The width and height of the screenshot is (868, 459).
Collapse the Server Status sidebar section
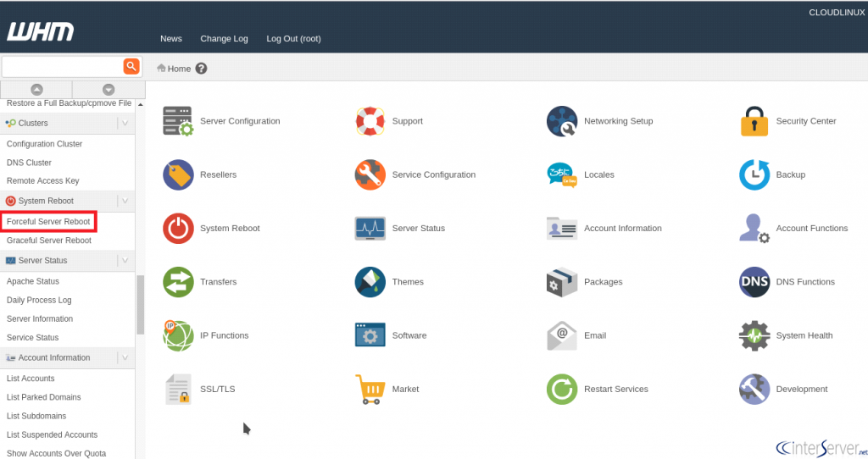pyautogui.click(x=125, y=261)
